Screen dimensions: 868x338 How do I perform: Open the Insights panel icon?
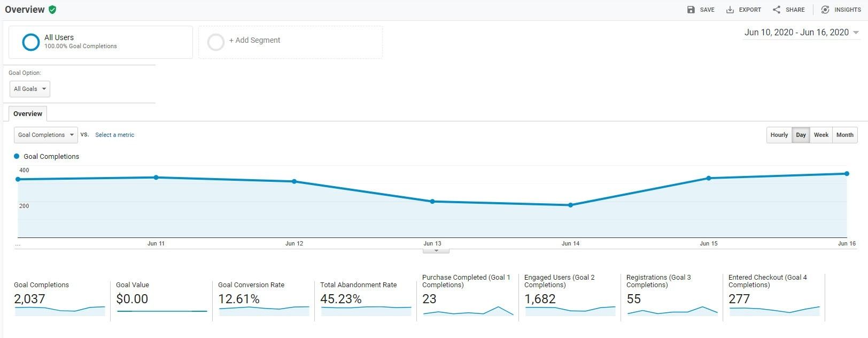coord(825,10)
